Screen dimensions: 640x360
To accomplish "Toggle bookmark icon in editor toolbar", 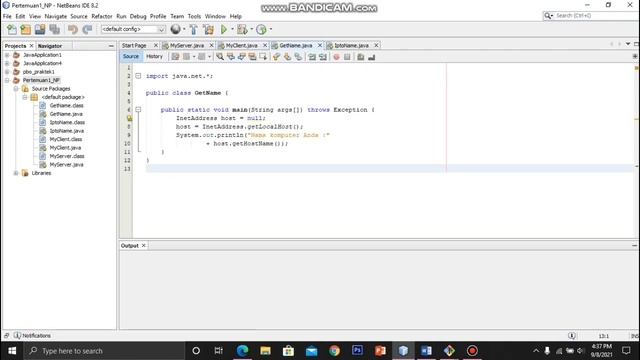I will tap(298, 57).
